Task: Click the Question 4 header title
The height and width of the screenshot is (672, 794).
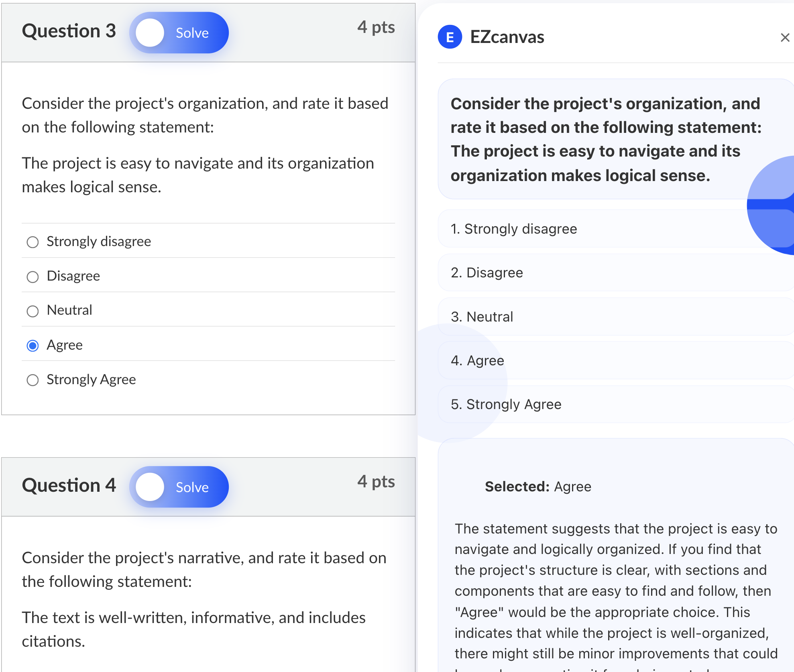Action: tap(69, 485)
